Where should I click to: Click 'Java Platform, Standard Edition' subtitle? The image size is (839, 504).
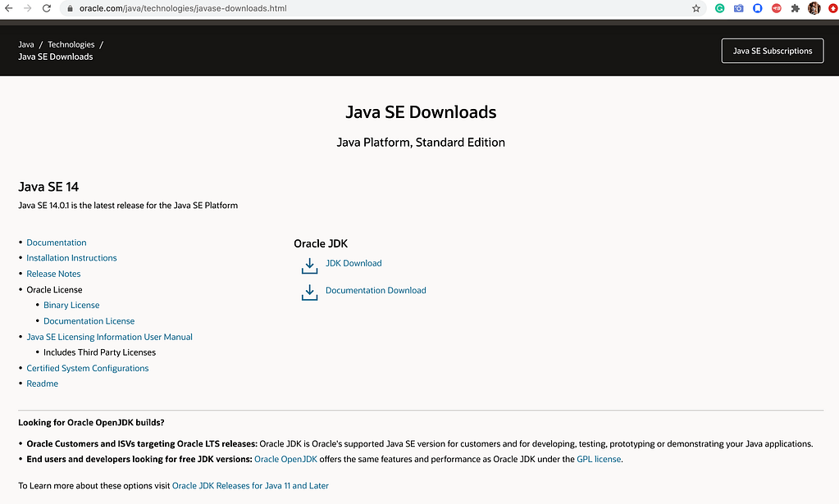pyautogui.click(x=421, y=142)
